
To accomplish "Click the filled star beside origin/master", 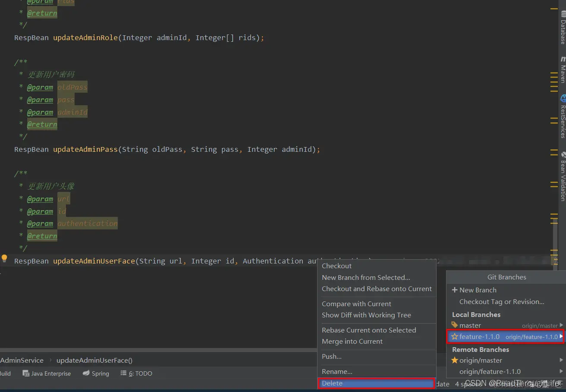I will click(455, 360).
